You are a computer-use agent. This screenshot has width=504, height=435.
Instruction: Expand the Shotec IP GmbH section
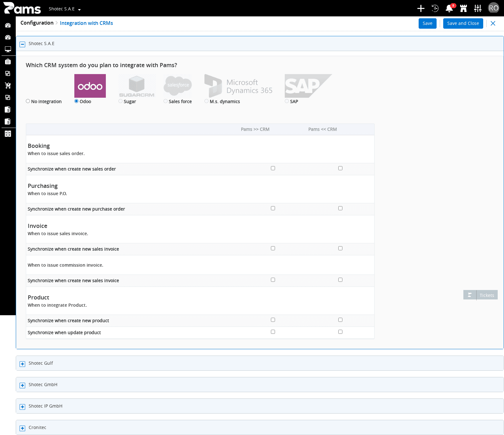point(22,407)
